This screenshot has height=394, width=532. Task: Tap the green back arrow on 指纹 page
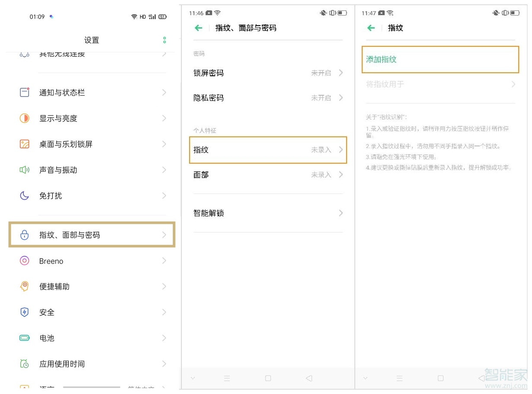371,28
